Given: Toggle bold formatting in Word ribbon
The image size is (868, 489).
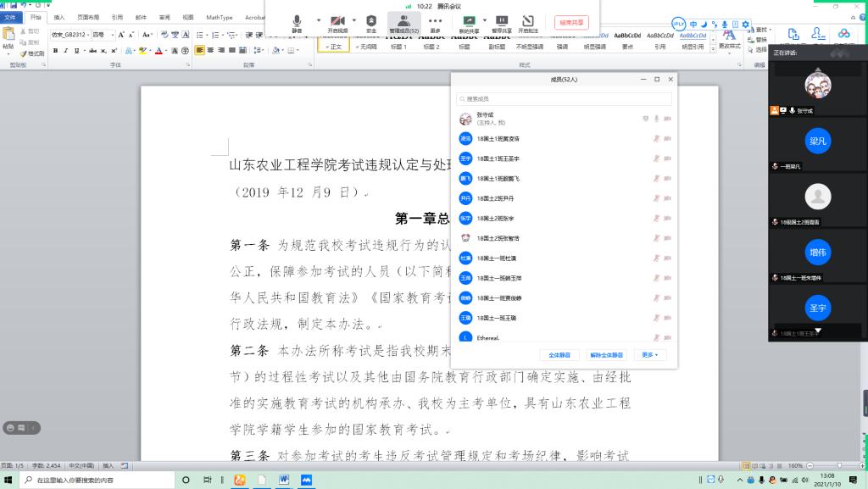Looking at the screenshot, I should (x=55, y=50).
